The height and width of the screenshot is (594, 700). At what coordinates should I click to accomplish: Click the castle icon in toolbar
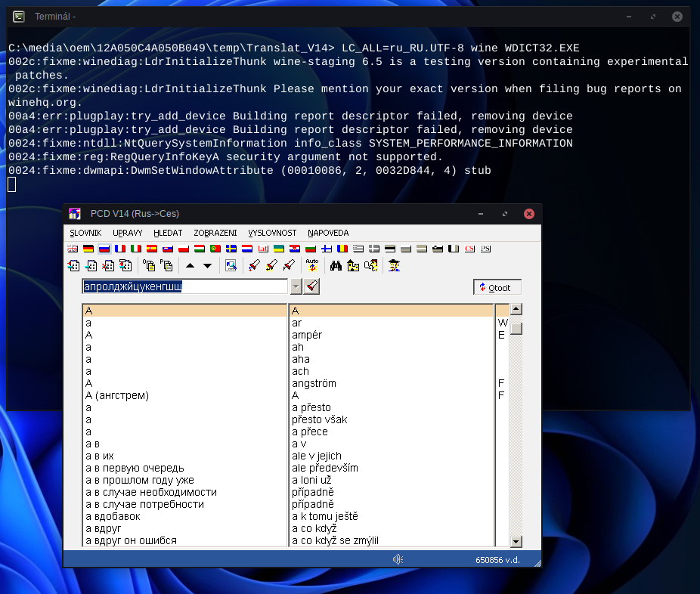353,266
